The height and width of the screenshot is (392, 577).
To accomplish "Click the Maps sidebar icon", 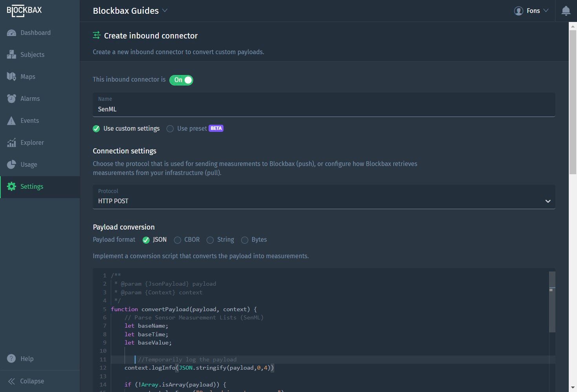I will [11, 77].
